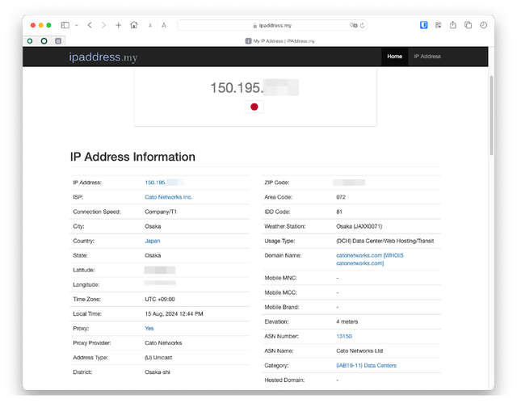Click the (DCH) Data Center/Web Hosting/Transit value
Screen dimensions: 517x420
pos(385,241)
